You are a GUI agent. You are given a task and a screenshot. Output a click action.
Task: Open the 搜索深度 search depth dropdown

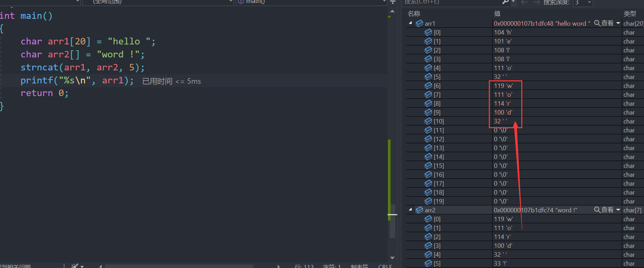tap(589, 2)
